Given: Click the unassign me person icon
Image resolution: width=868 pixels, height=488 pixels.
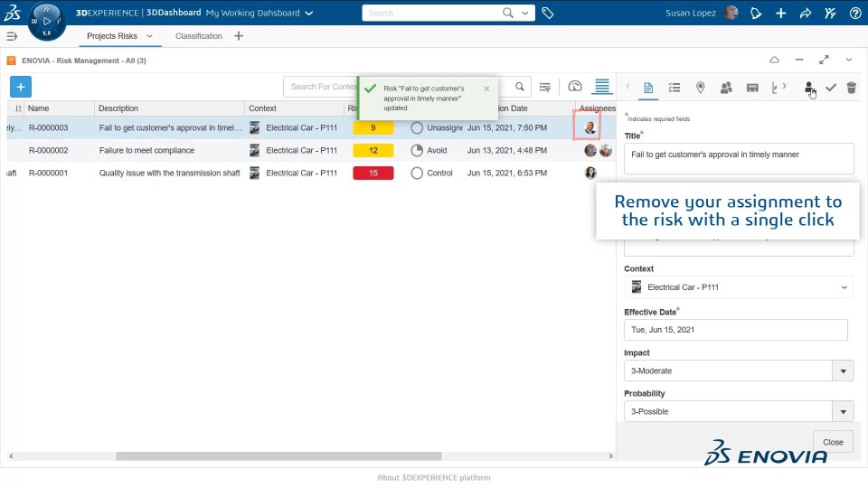Looking at the screenshot, I should [x=809, y=88].
